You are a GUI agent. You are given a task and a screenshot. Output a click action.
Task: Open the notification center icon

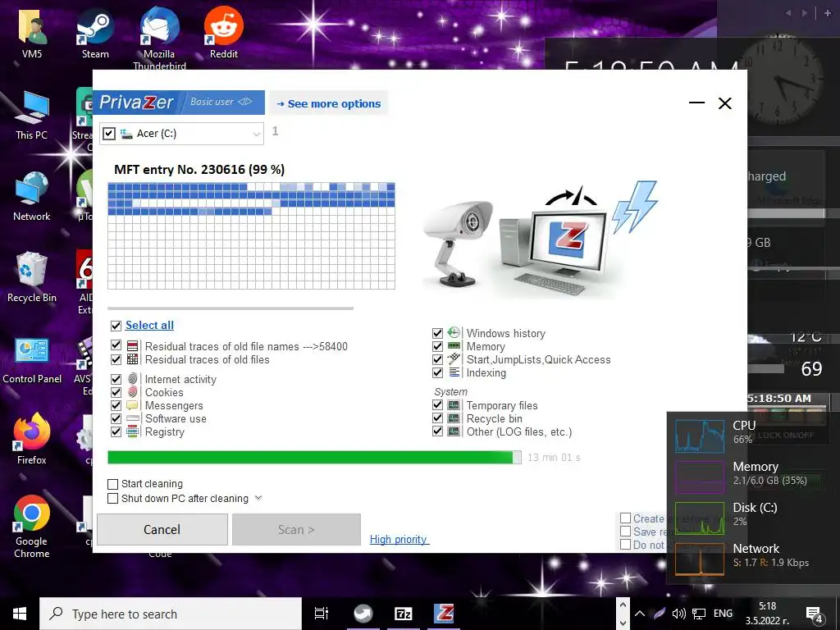[815, 614]
